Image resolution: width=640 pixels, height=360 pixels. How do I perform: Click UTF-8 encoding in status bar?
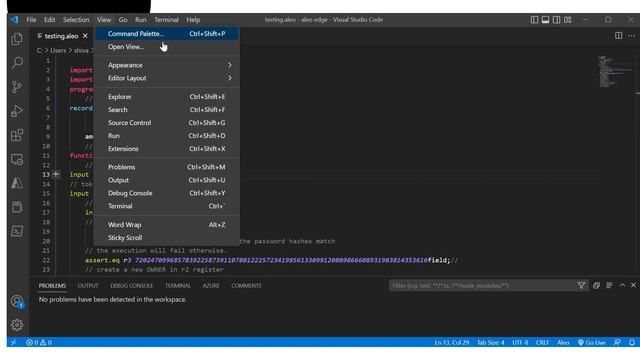tap(520, 342)
